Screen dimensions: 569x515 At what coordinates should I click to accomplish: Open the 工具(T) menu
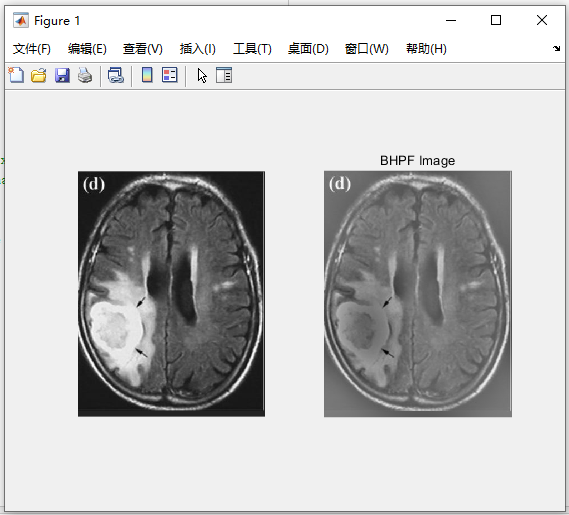(252, 49)
